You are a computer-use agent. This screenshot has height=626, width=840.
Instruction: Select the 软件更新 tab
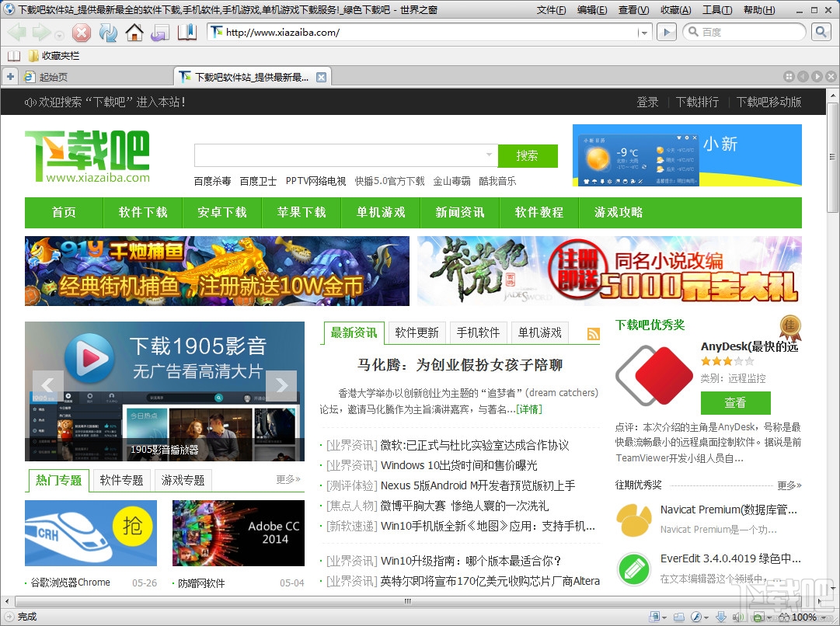tap(417, 333)
